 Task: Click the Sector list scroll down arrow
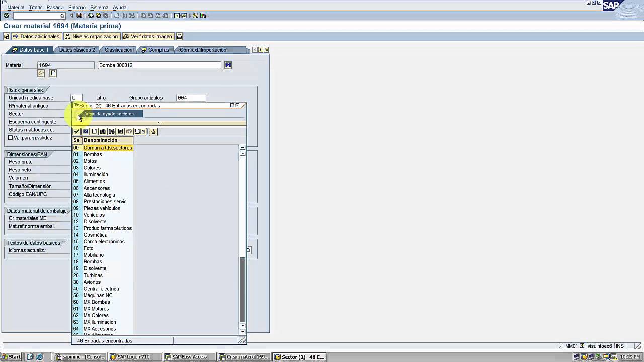point(243,331)
